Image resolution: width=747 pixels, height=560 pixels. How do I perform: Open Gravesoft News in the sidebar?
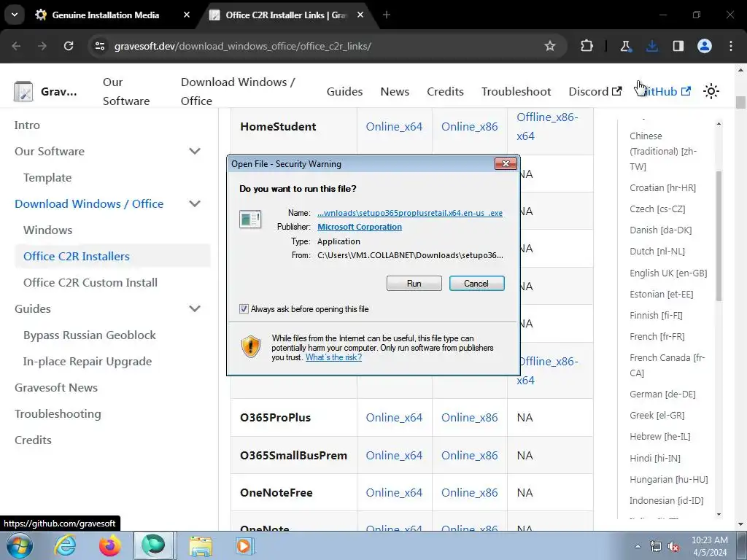[55, 388]
